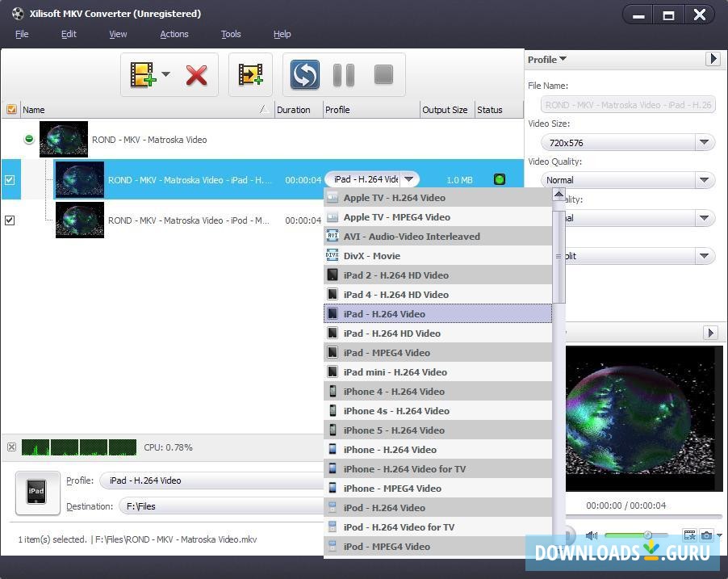Uncheck the iPad H.264 output row checkbox
This screenshot has width=728, height=579.
click(x=10, y=180)
